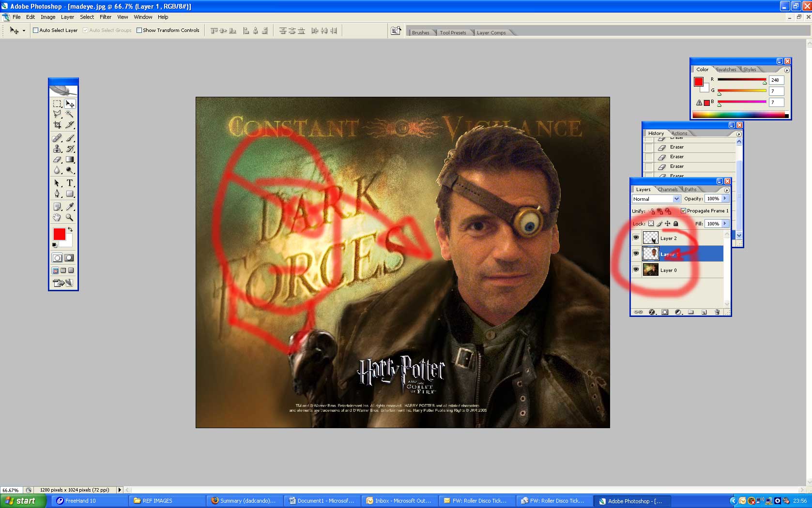Add a layer mask

(665, 312)
